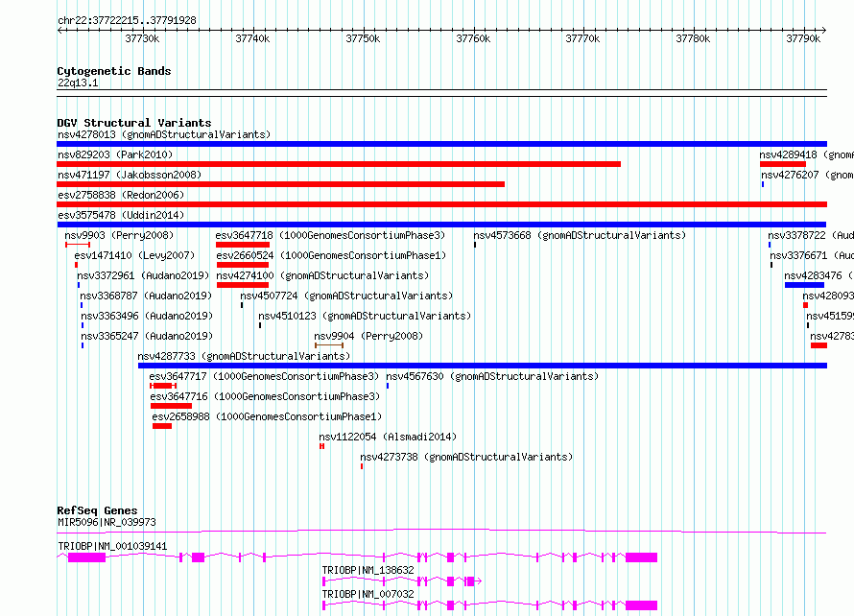Select the nsv3378722 variant label
The width and height of the screenshot is (854, 616).
click(811, 235)
